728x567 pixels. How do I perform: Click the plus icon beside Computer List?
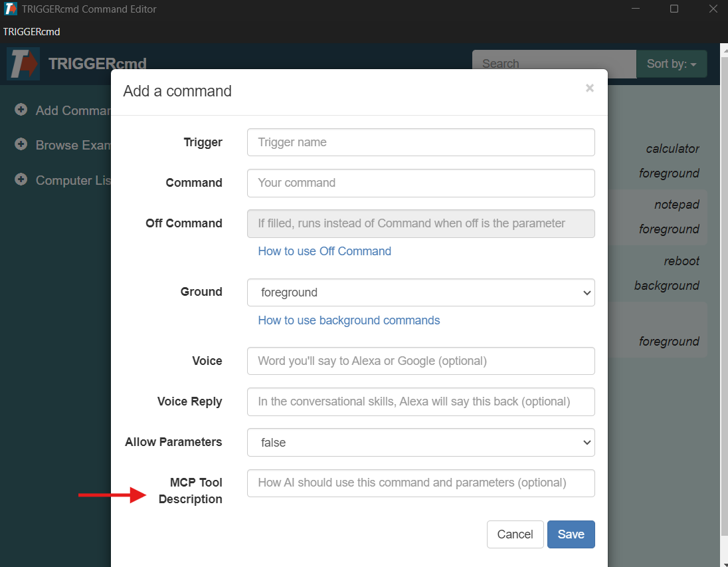click(x=21, y=179)
